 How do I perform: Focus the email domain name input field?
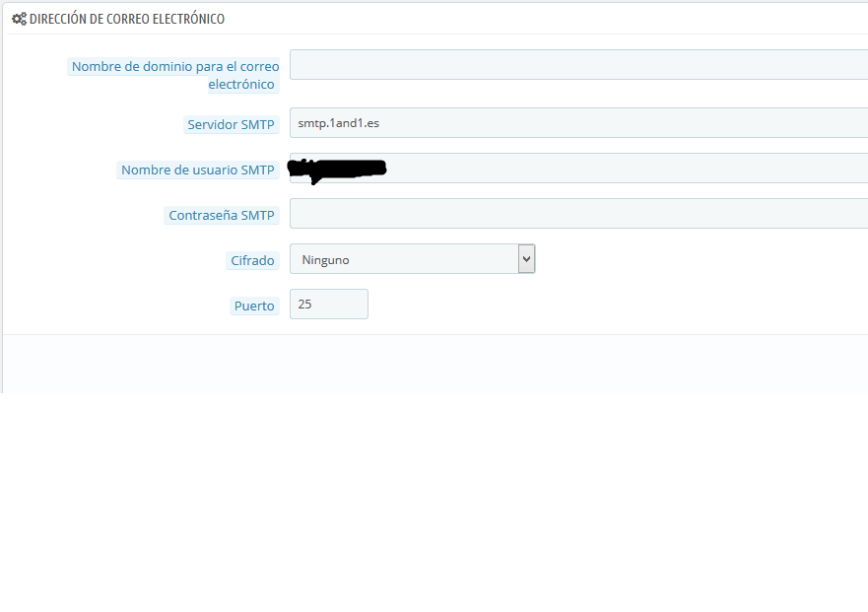[x=579, y=64]
